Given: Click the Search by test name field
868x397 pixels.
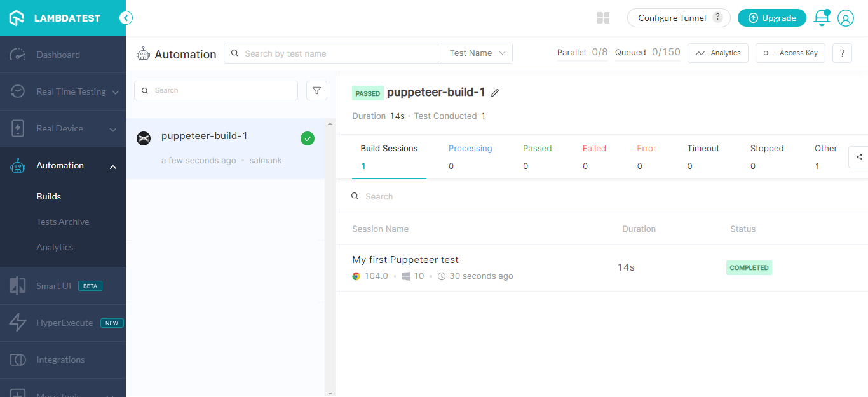Looking at the screenshot, I should coord(340,53).
